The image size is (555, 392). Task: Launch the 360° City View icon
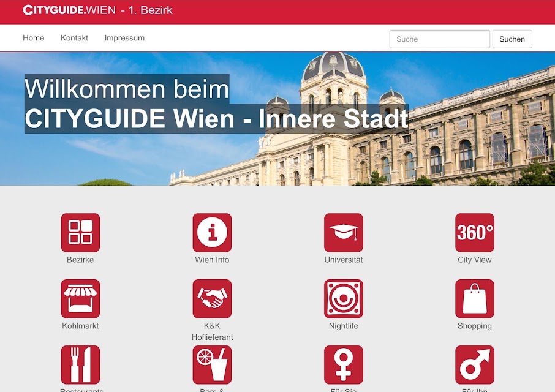(475, 232)
